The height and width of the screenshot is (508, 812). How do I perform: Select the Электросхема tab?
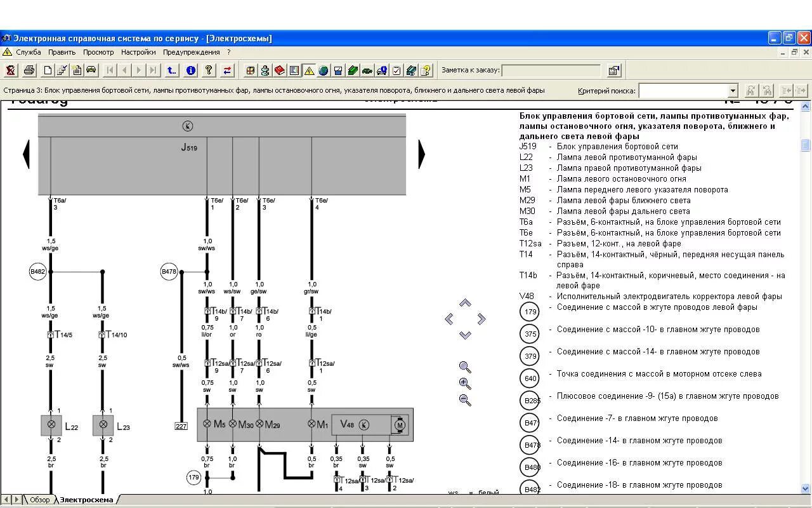coord(86,500)
